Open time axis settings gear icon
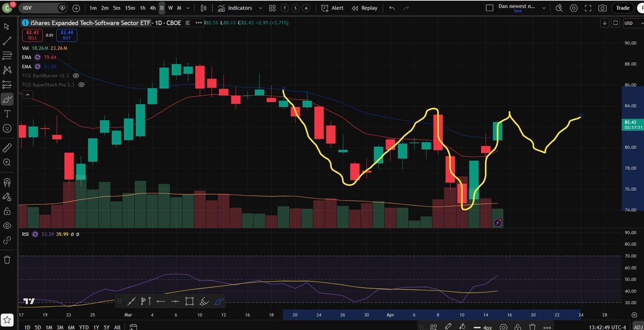The image size is (644, 330). coord(635,315)
